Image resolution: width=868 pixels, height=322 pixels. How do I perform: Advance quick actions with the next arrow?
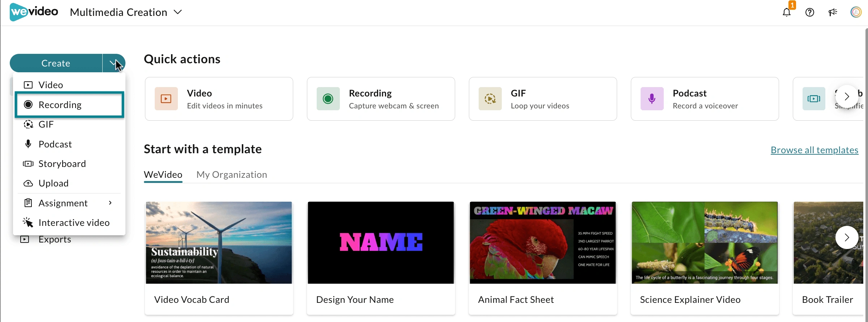click(847, 96)
